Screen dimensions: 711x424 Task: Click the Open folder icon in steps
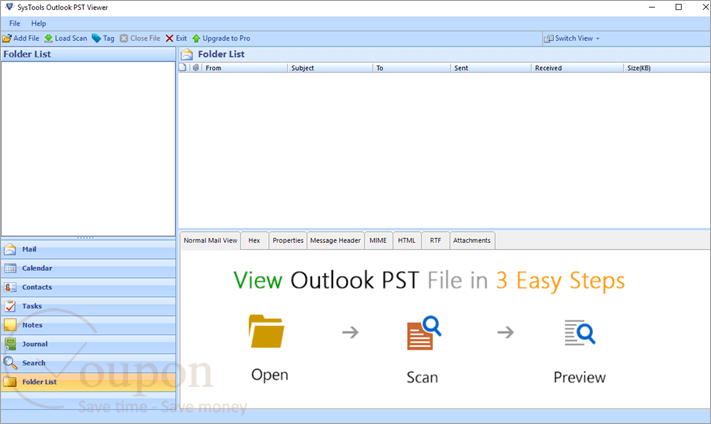pos(267,331)
